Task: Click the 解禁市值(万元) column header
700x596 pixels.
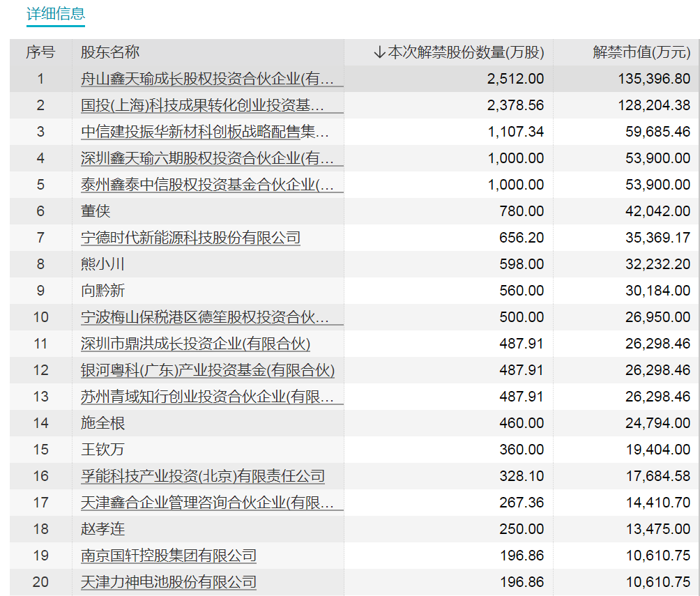Action: pyautogui.click(x=641, y=52)
